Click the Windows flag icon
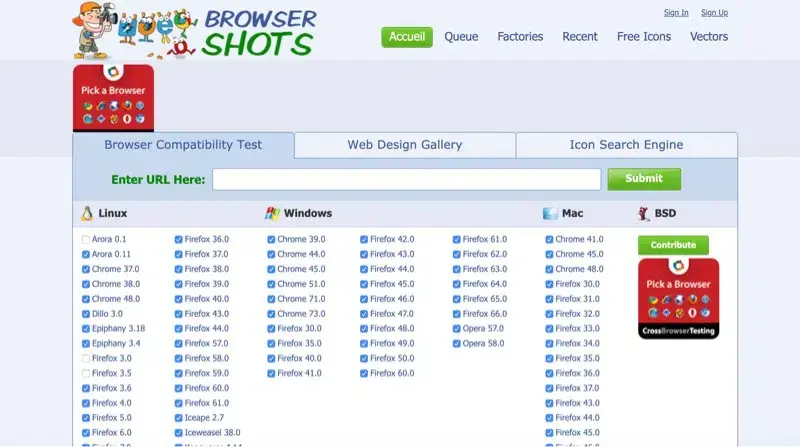Image resolution: width=800 pixels, height=447 pixels. [272, 213]
